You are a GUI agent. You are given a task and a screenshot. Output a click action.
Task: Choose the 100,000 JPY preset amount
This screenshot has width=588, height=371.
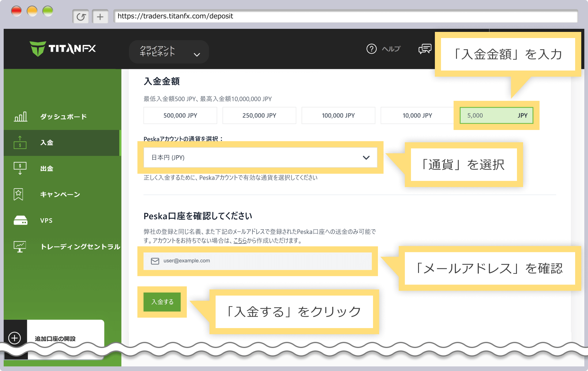coord(338,115)
